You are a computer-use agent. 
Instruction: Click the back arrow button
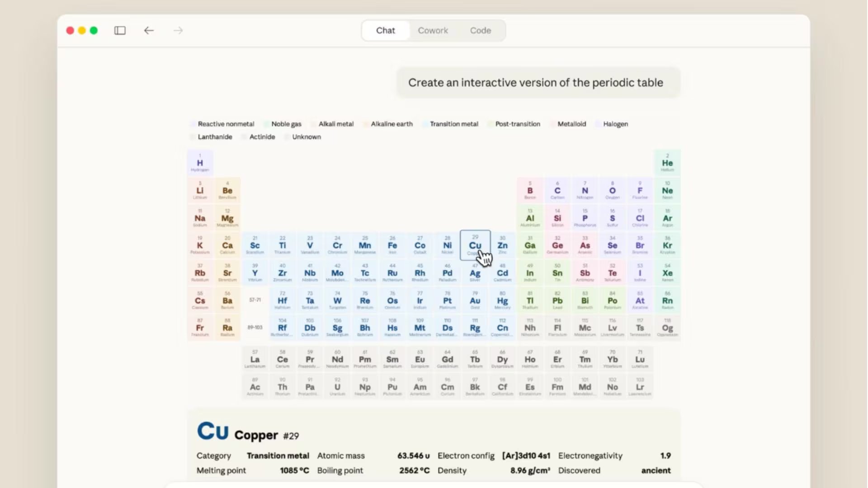point(149,30)
